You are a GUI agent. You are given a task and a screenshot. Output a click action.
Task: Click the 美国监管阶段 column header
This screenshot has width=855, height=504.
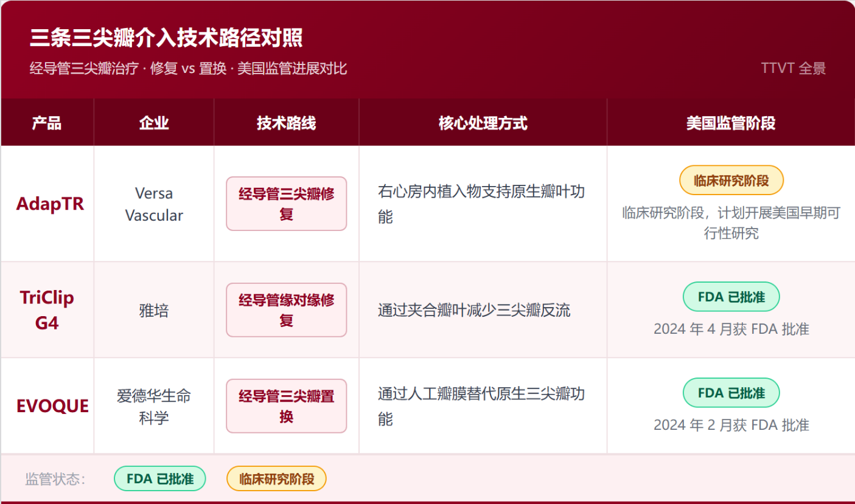coord(731,123)
